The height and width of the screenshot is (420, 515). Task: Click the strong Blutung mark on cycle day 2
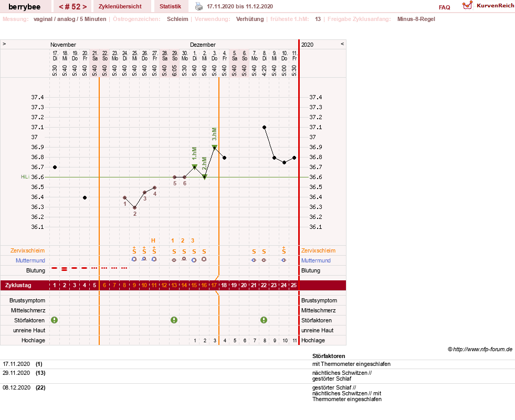[65, 269]
